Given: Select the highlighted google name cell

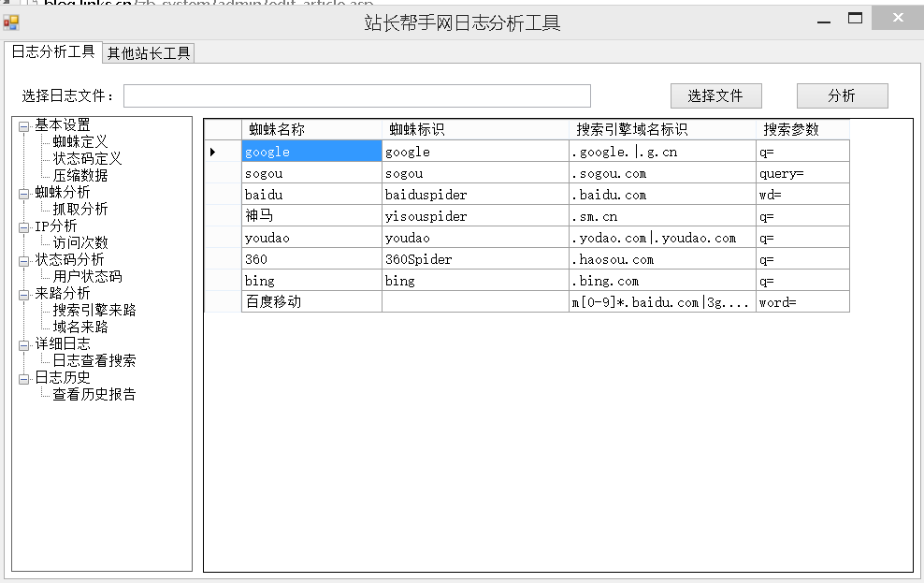Looking at the screenshot, I should click(x=311, y=152).
